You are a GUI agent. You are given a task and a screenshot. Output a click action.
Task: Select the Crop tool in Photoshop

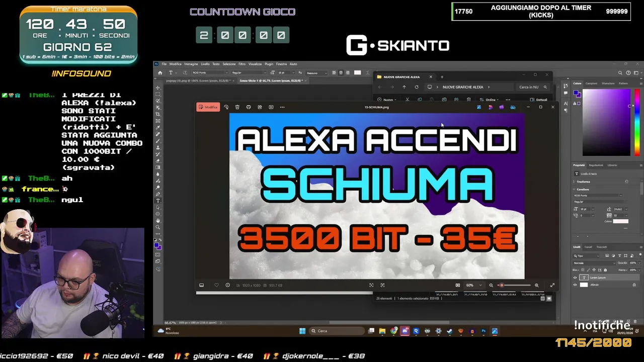[x=158, y=114]
